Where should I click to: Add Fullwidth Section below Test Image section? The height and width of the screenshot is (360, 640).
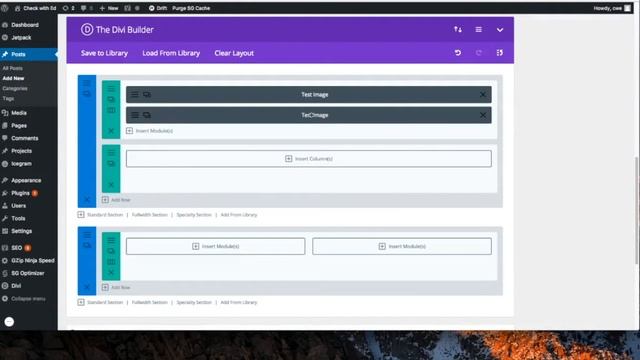click(149, 215)
